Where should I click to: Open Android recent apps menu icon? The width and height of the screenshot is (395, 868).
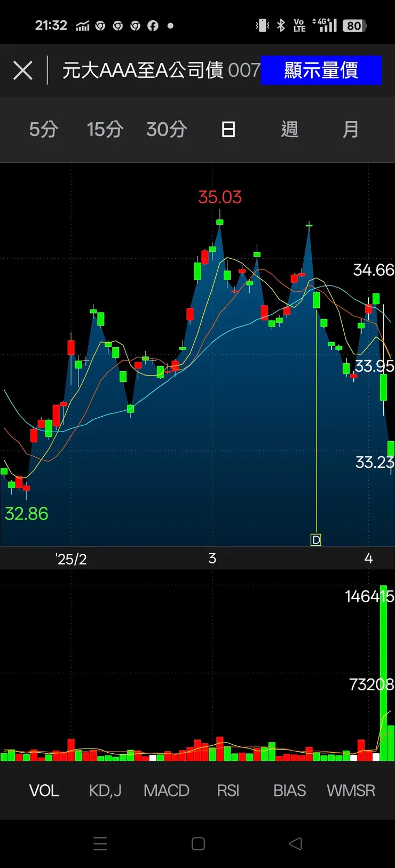100,843
